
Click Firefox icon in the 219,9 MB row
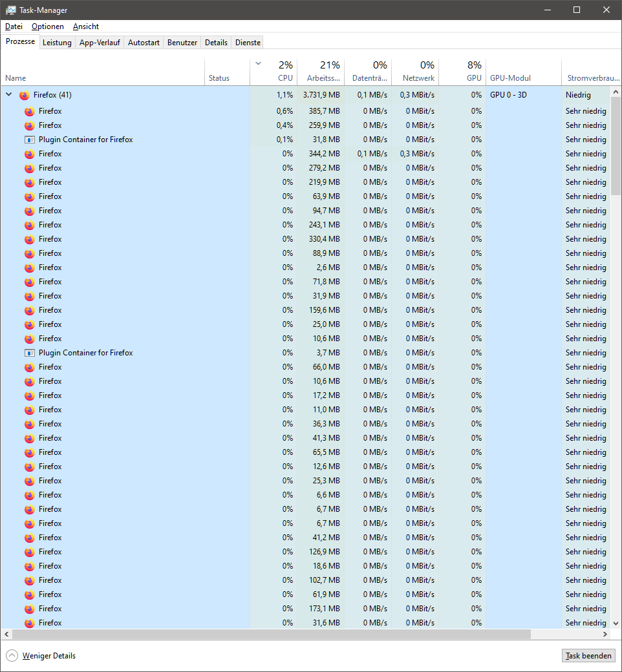point(30,183)
